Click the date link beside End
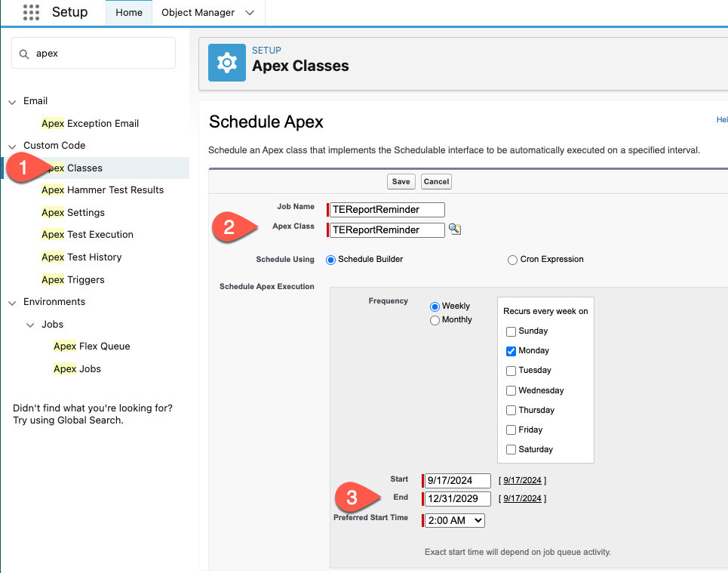 coord(522,499)
